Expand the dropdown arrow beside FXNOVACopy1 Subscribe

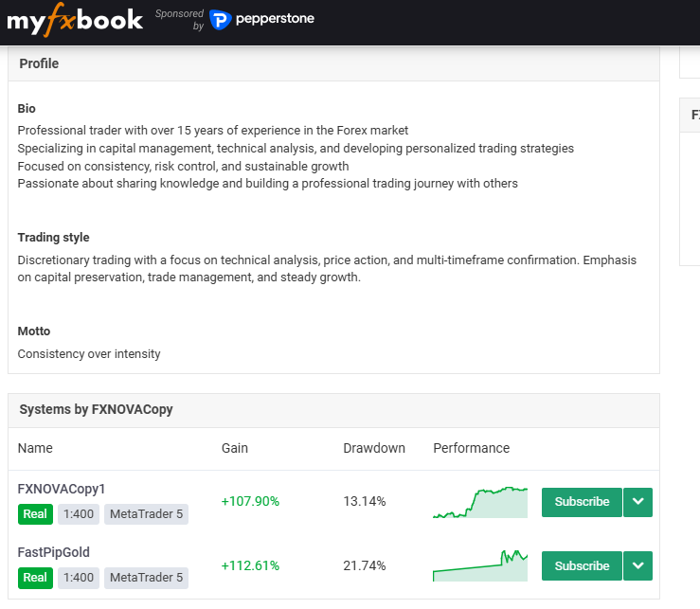638,502
